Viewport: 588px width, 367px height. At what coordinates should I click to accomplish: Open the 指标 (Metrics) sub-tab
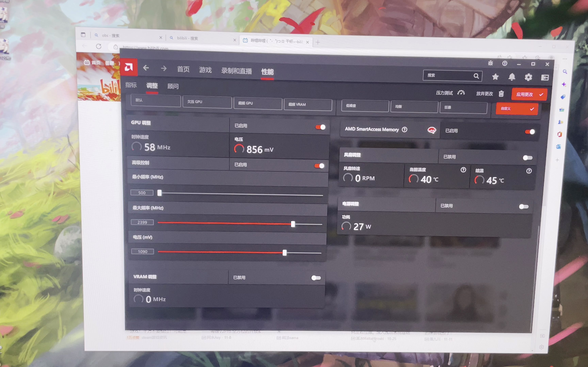pyautogui.click(x=131, y=85)
